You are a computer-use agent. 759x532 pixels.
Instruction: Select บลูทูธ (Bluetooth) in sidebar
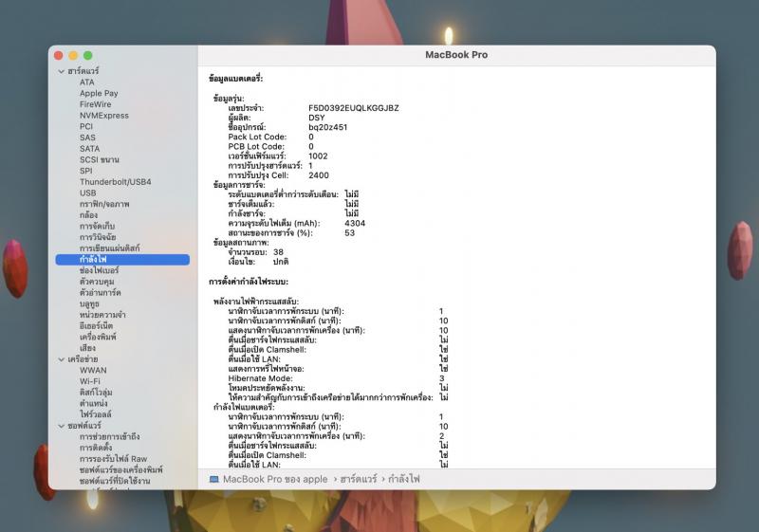point(89,304)
